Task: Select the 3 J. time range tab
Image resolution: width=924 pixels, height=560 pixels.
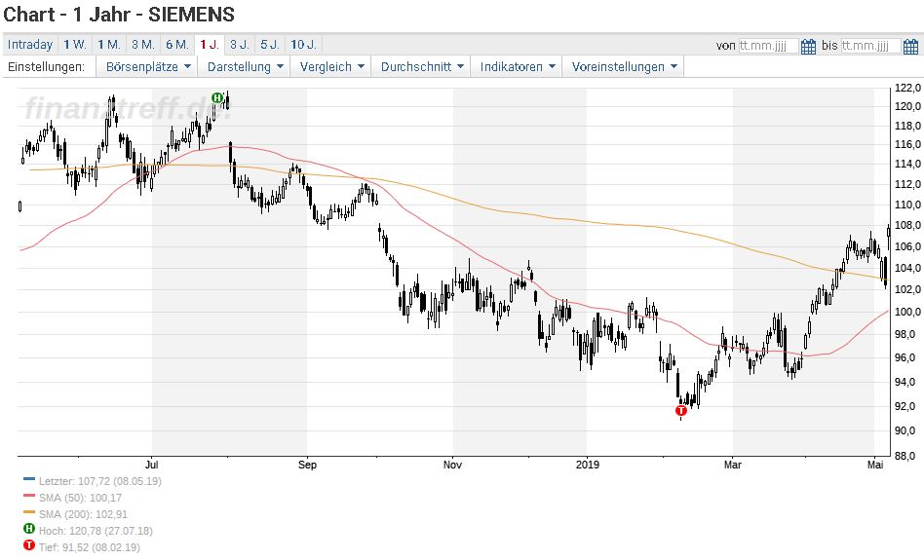Action: pos(240,45)
